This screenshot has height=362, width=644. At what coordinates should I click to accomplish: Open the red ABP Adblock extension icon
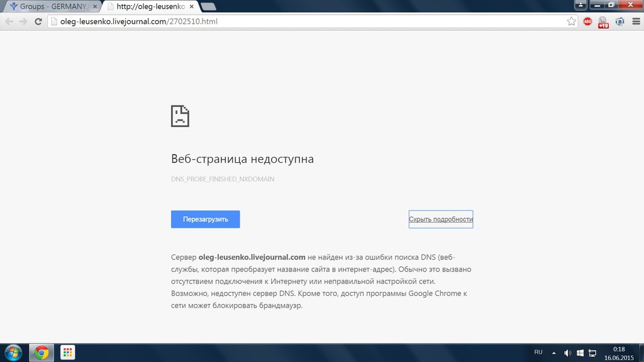click(588, 21)
